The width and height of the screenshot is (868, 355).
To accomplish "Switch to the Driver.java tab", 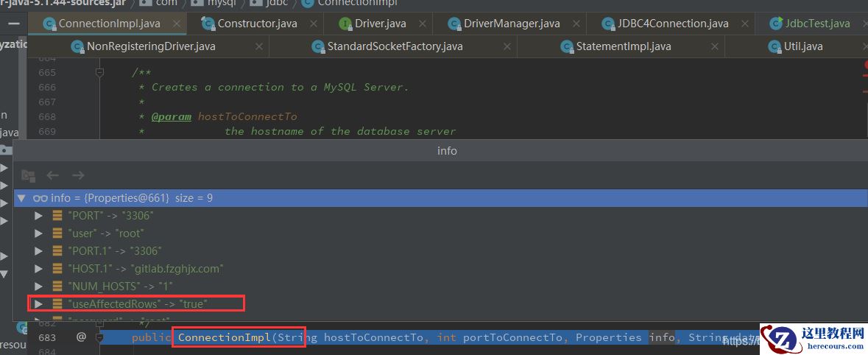I will (x=380, y=24).
